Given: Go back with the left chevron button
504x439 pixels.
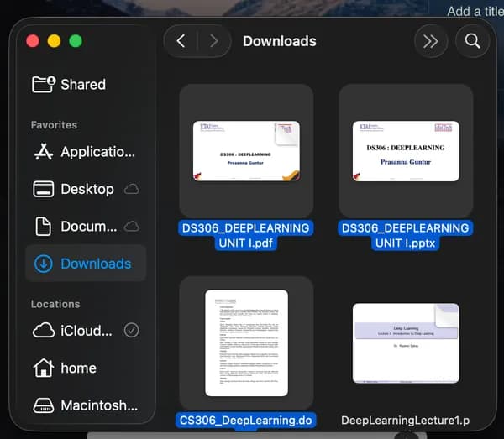Looking at the screenshot, I should pos(181,41).
